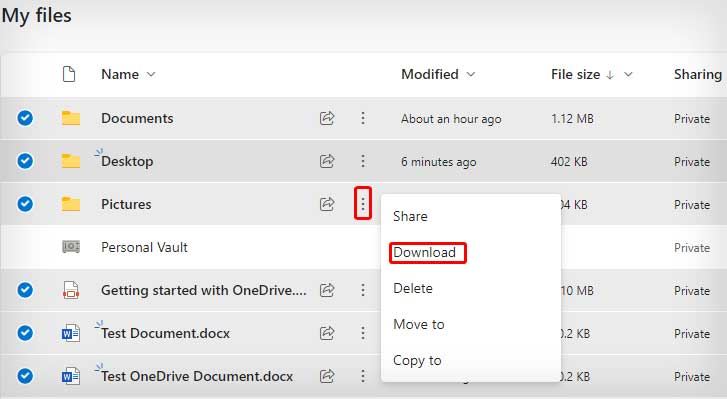This screenshot has width=727, height=399.
Task: Share Test Document.docx via share icon
Action: (x=327, y=333)
